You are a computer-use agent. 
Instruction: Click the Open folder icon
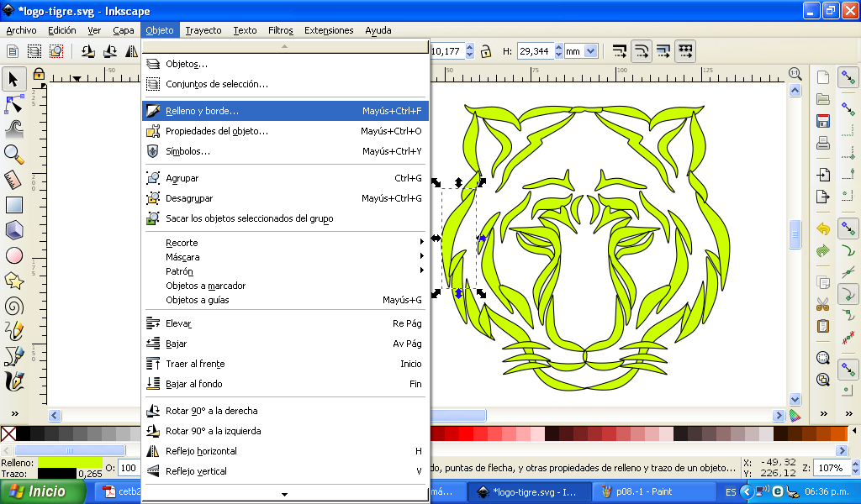tap(822, 99)
